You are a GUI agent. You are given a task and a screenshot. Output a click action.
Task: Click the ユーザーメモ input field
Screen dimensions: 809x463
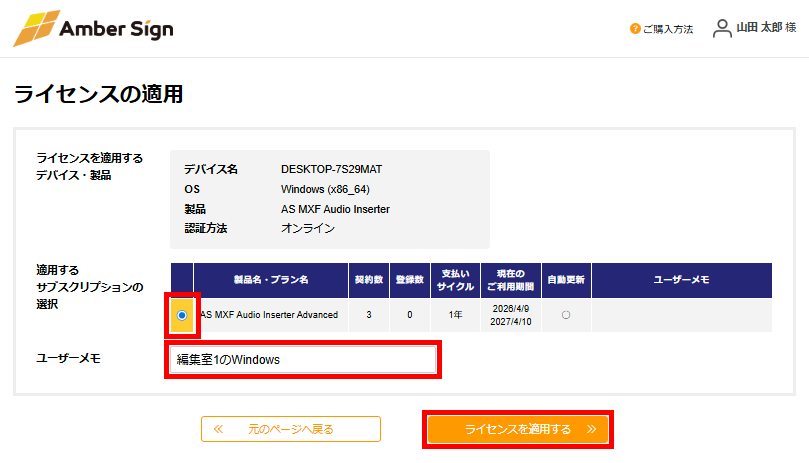pos(303,360)
